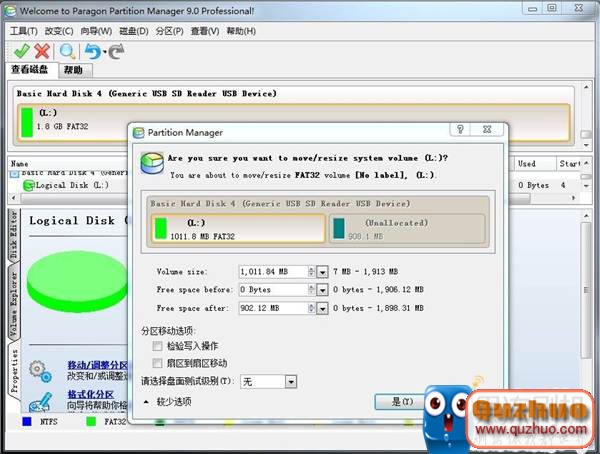600x454 pixels.
Task: Open the 改变(C) menu
Action: (x=59, y=31)
